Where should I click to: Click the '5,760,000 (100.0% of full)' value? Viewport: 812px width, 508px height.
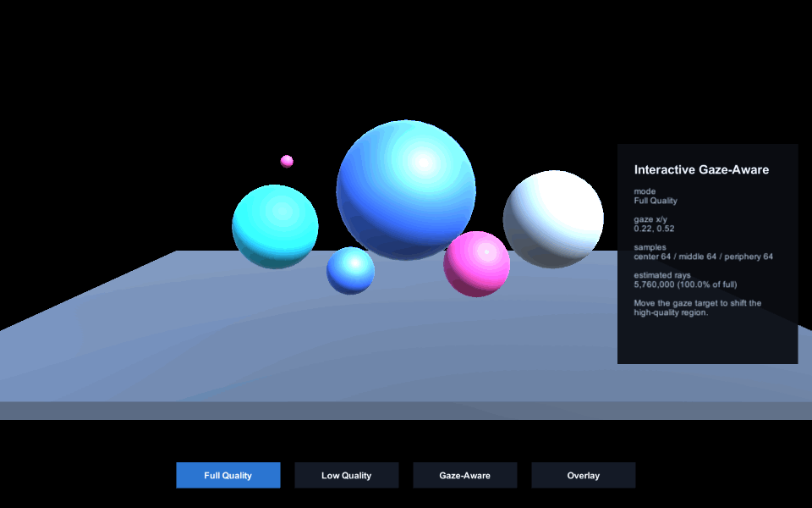[x=685, y=284]
